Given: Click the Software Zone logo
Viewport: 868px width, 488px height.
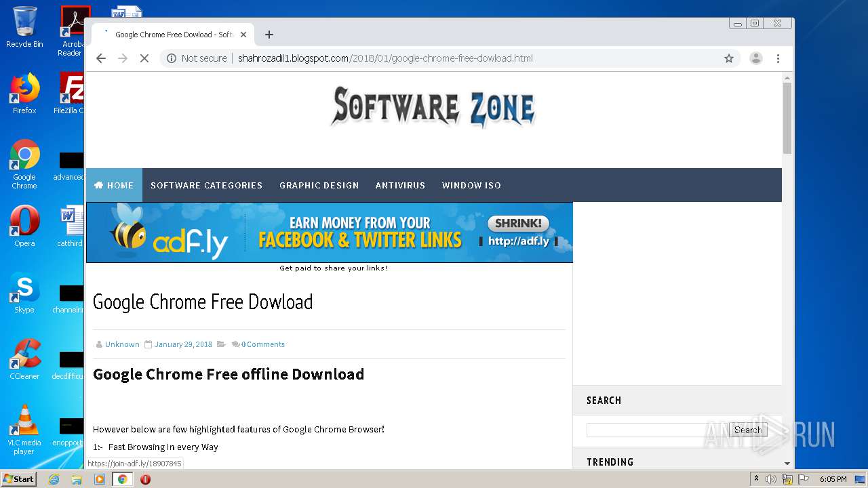Looking at the screenshot, I should pyautogui.click(x=433, y=107).
